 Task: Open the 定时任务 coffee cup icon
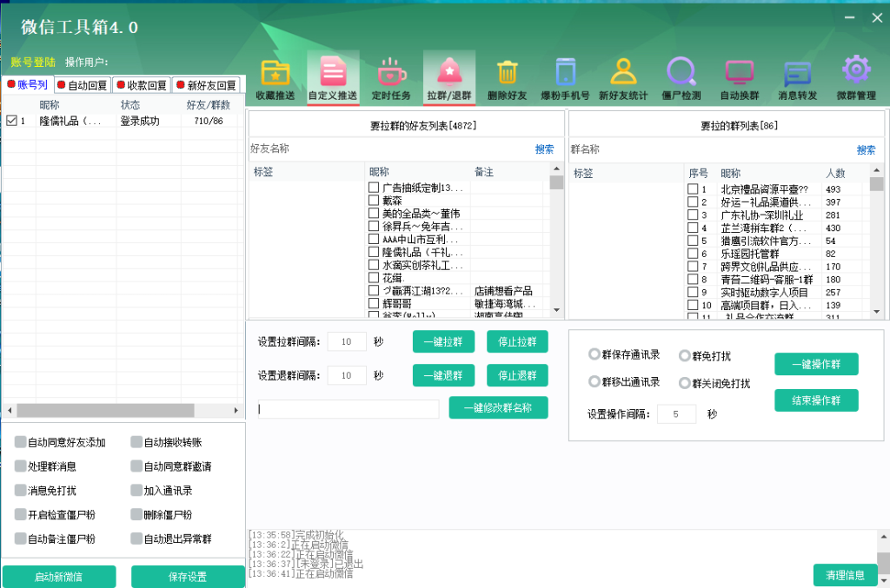click(x=391, y=76)
